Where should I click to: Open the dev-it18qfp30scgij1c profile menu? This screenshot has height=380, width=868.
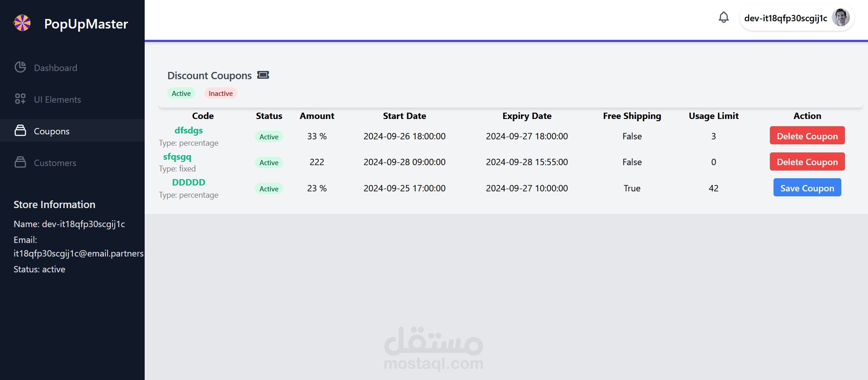[x=797, y=18]
